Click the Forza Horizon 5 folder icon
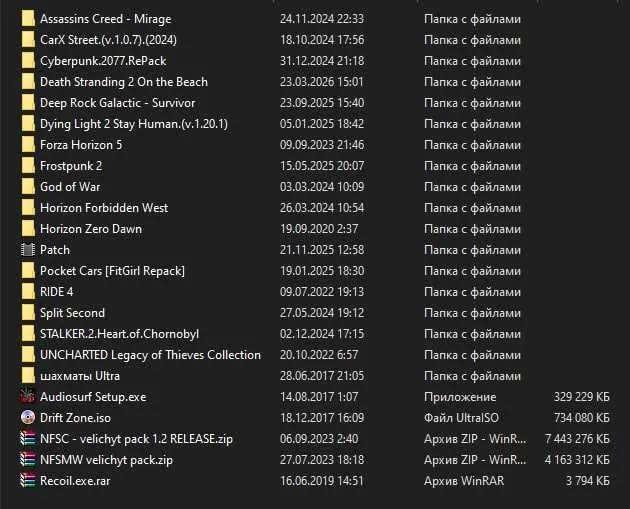Screen dimensions: 630x509 [x=28, y=145]
